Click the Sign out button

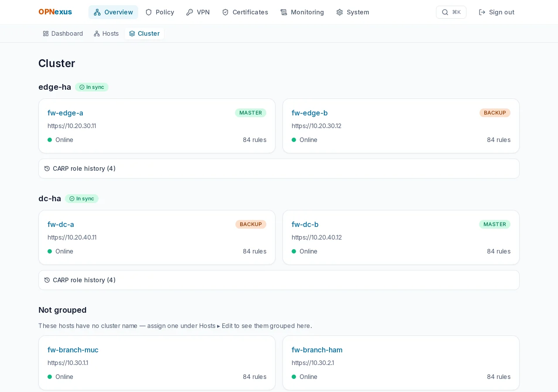point(497,12)
